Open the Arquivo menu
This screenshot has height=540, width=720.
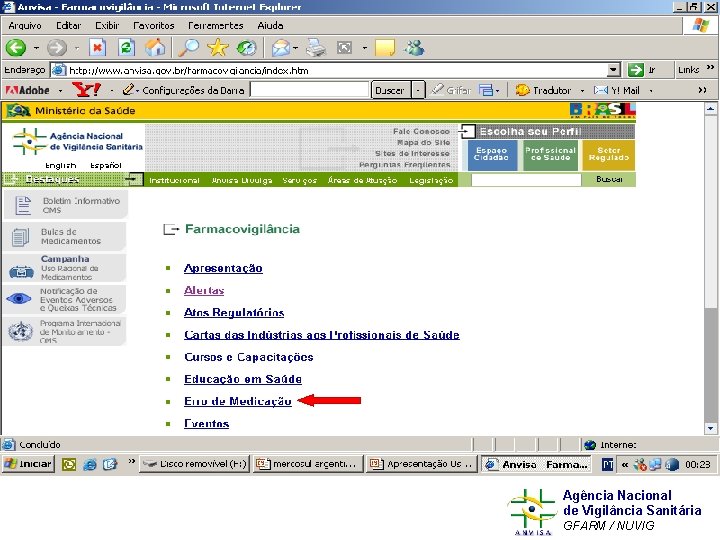[x=25, y=26]
